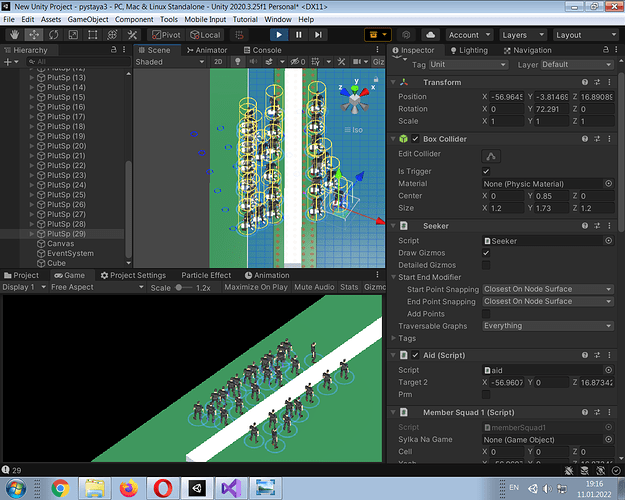Open the GameObject menu

(x=88, y=19)
